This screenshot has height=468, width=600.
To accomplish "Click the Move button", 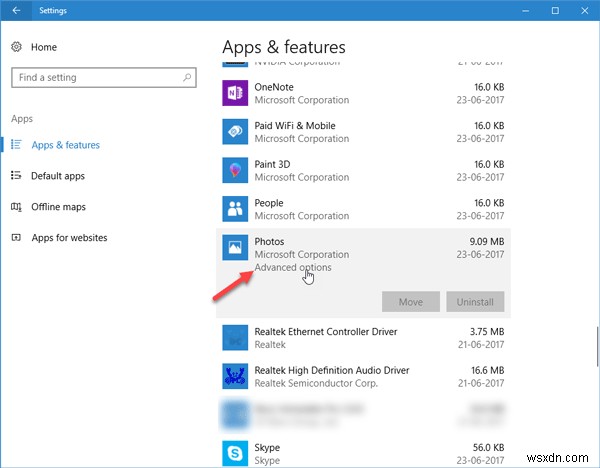I will (411, 302).
